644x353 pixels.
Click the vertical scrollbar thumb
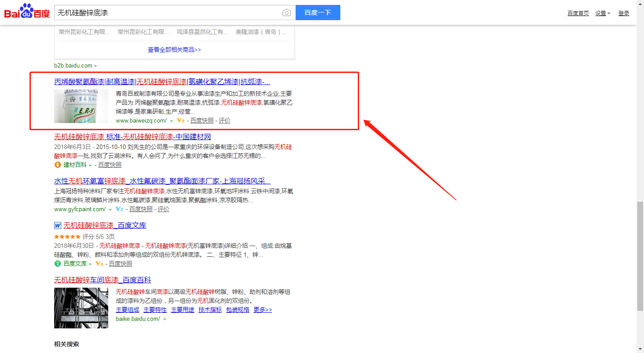click(x=640, y=256)
